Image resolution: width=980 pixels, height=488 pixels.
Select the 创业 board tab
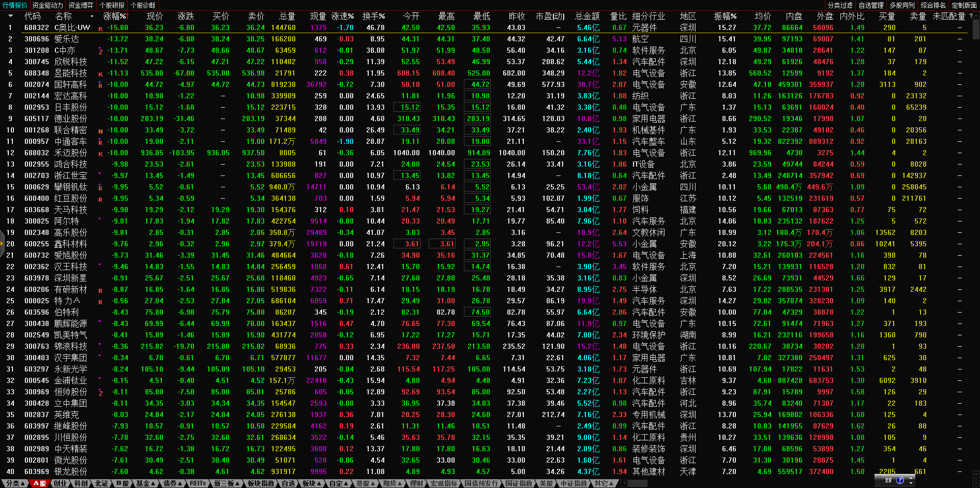pyautogui.click(x=61, y=483)
